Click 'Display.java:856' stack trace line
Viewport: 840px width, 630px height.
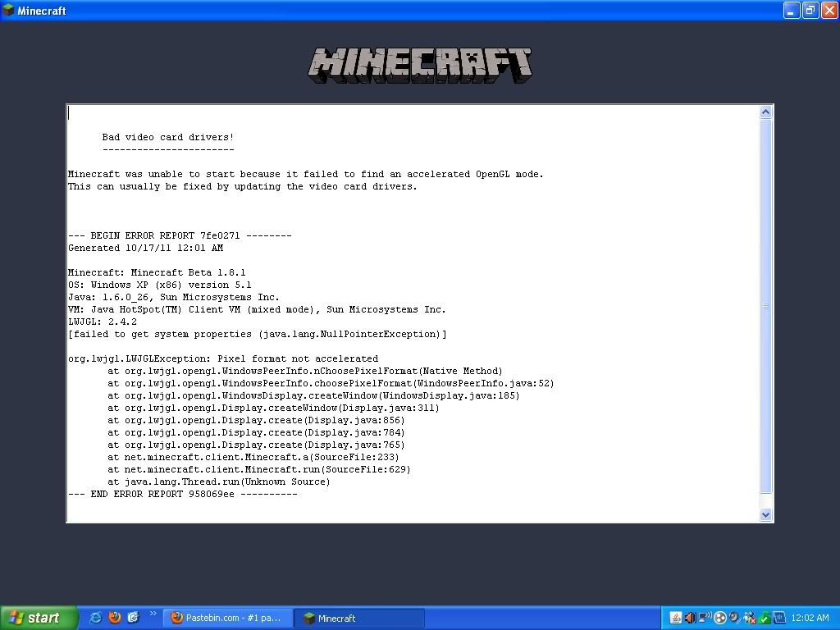(256, 421)
